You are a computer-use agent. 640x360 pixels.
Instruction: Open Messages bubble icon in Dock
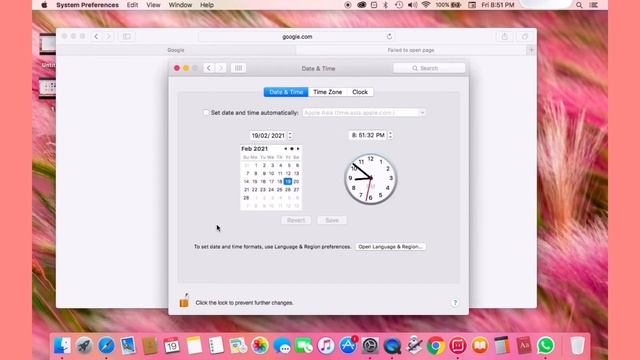[x=282, y=346]
